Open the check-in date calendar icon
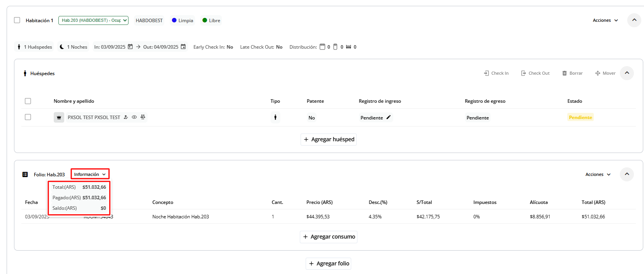The image size is (644, 274). pyautogui.click(x=130, y=47)
